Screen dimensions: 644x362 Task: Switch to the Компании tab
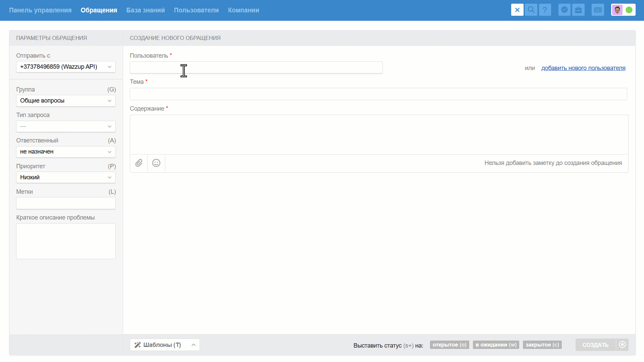[244, 10]
